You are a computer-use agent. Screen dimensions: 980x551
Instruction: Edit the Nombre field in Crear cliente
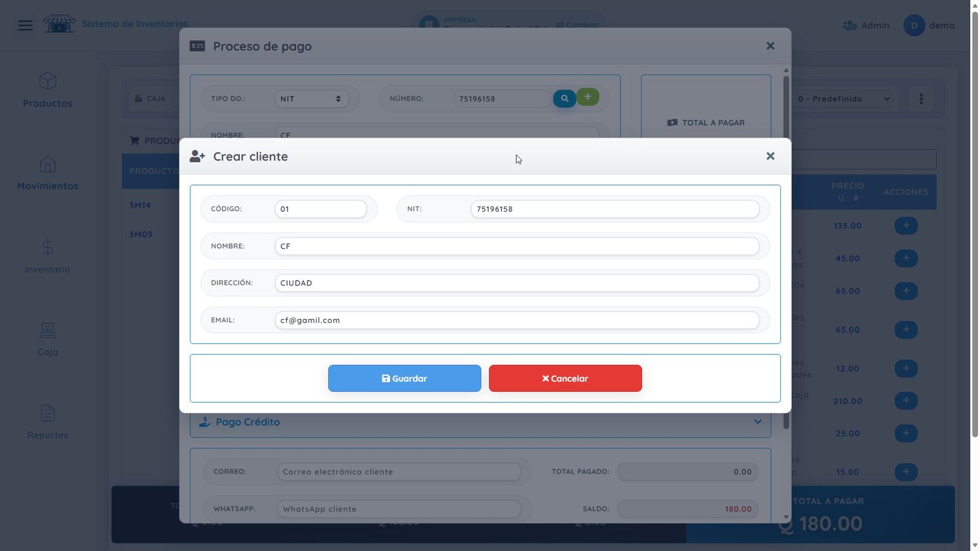(517, 246)
